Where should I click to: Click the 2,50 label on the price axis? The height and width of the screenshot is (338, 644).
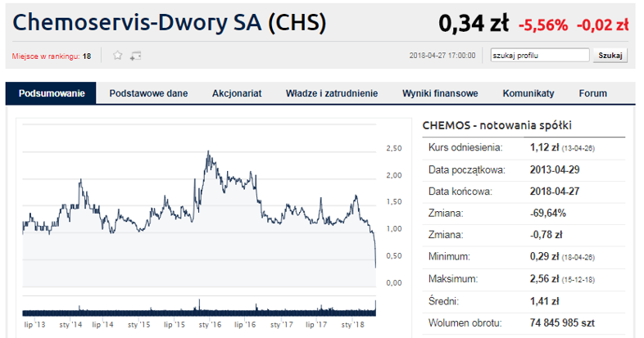pos(394,148)
